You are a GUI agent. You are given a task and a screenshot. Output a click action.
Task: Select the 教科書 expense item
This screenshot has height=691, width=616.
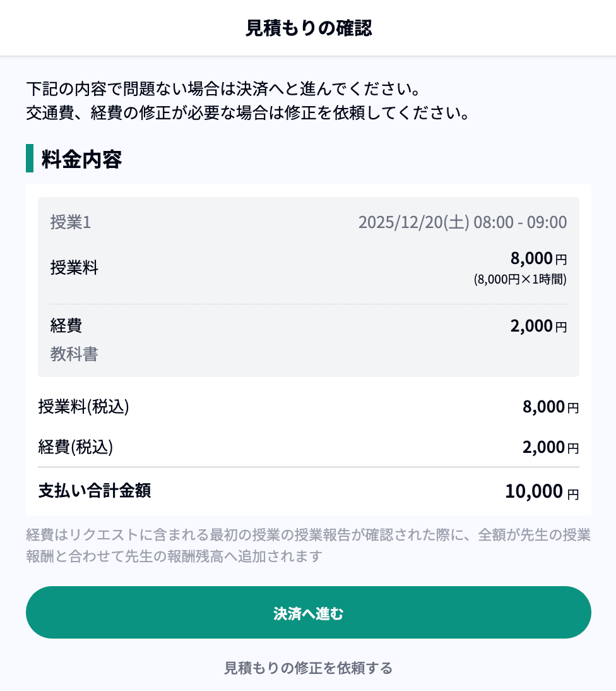[x=74, y=354]
